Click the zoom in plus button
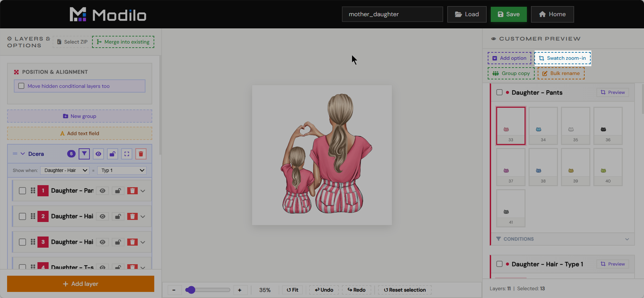The height and width of the screenshot is (298, 644). (x=240, y=290)
